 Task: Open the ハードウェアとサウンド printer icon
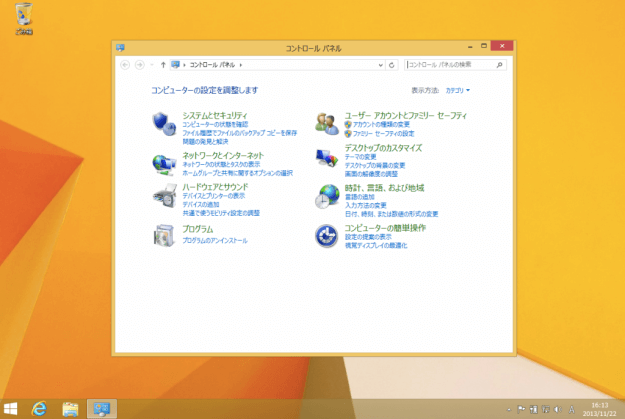point(164,198)
